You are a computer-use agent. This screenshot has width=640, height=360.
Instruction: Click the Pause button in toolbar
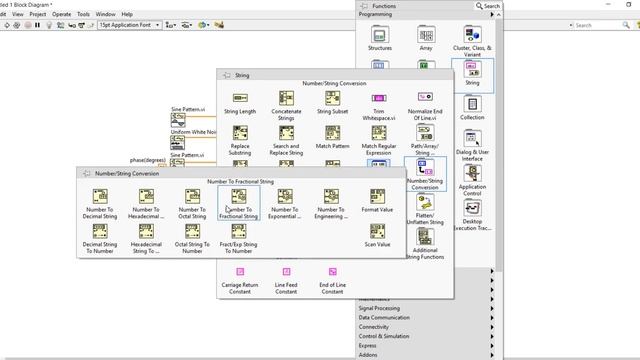(38, 25)
